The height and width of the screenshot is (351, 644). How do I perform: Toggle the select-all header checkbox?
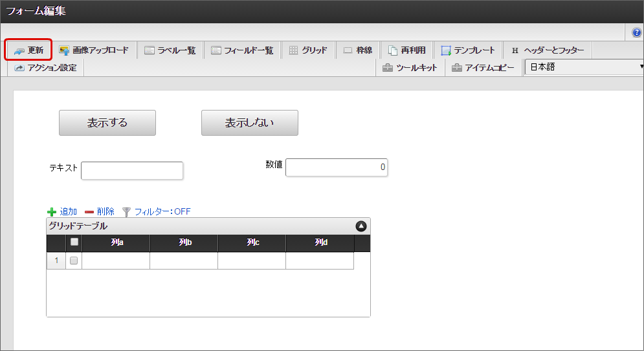click(x=74, y=242)
